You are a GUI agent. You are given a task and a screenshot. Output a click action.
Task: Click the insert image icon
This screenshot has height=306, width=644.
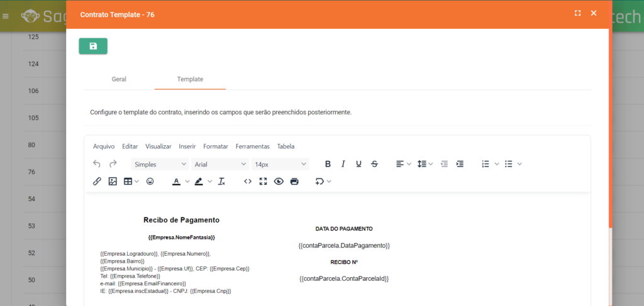(113, 182)
